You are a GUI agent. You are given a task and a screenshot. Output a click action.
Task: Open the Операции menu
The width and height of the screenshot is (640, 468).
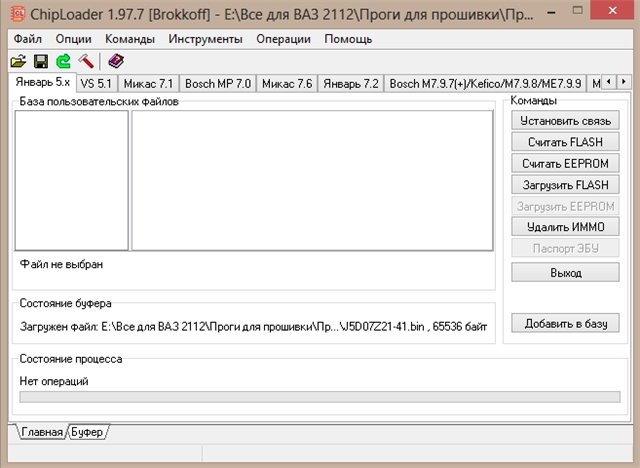[x=283, y=39]
